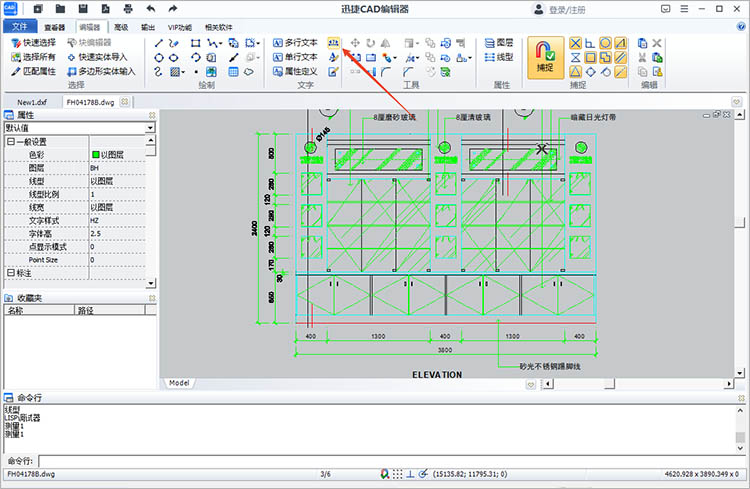Toggle parallel lines snap icon

tap(620, 57)
